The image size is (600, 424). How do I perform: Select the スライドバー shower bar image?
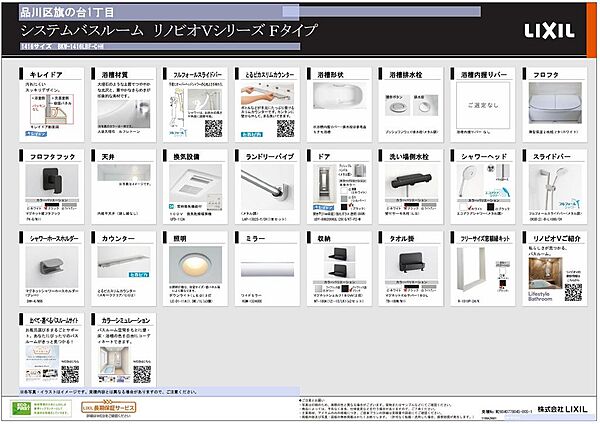coord(555,186)
